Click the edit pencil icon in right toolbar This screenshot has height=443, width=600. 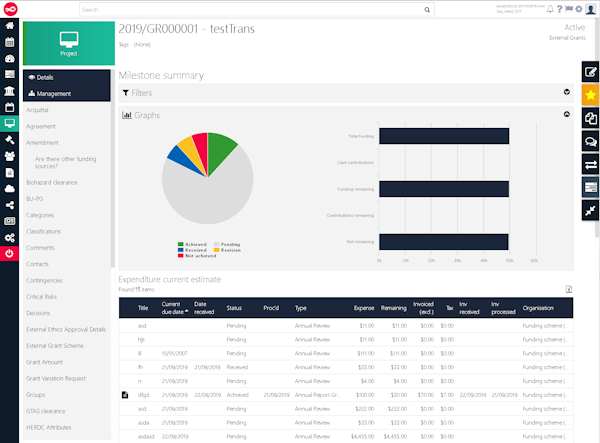tap(591, 72)
